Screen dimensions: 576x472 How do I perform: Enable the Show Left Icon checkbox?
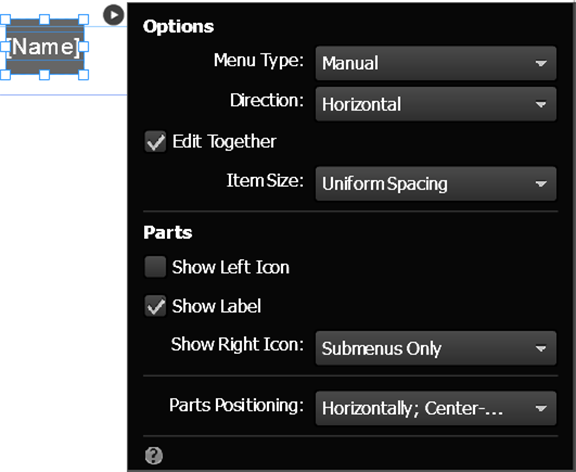(x=155, y=267)
